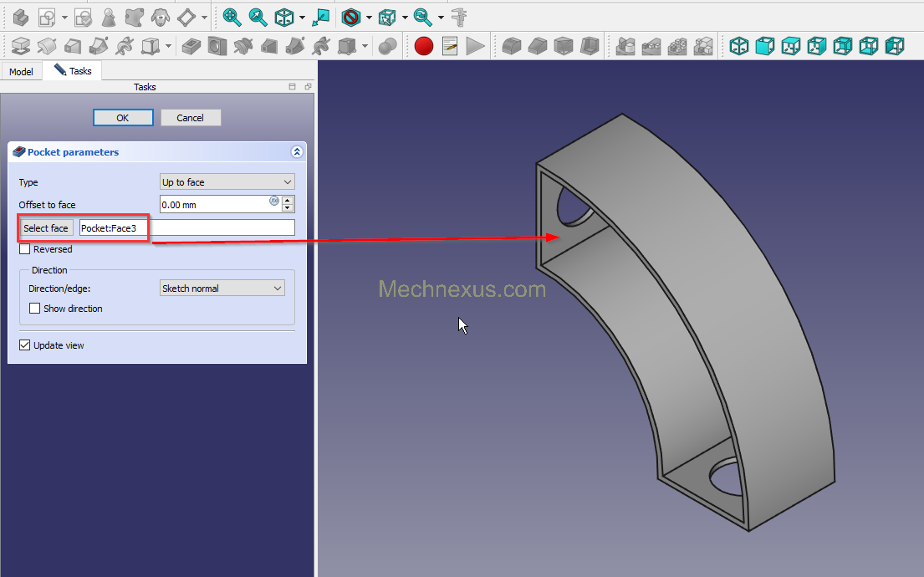Open the Type dropdown showing Up to face
924x577 pixels.
tap(227, 182)
